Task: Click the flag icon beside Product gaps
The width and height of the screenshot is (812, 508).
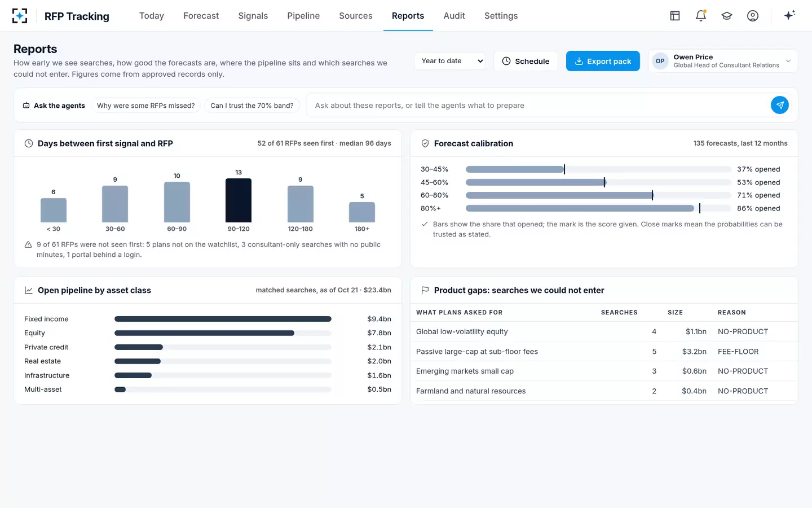Action: [425, 290]
